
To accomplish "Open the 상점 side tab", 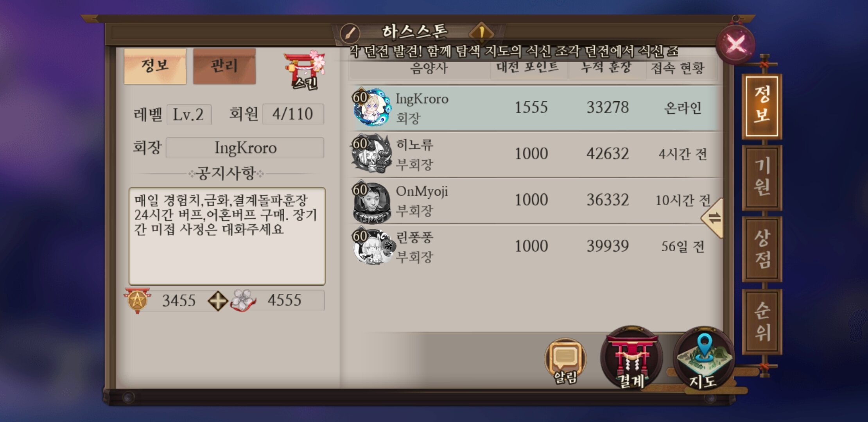I will (762, 249).
